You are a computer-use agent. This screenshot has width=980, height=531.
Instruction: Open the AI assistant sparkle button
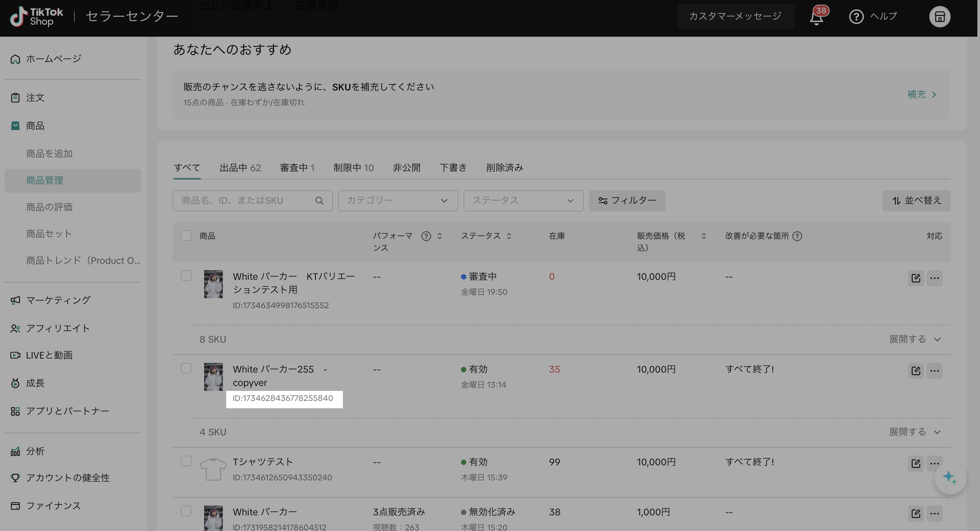(950, 478)
